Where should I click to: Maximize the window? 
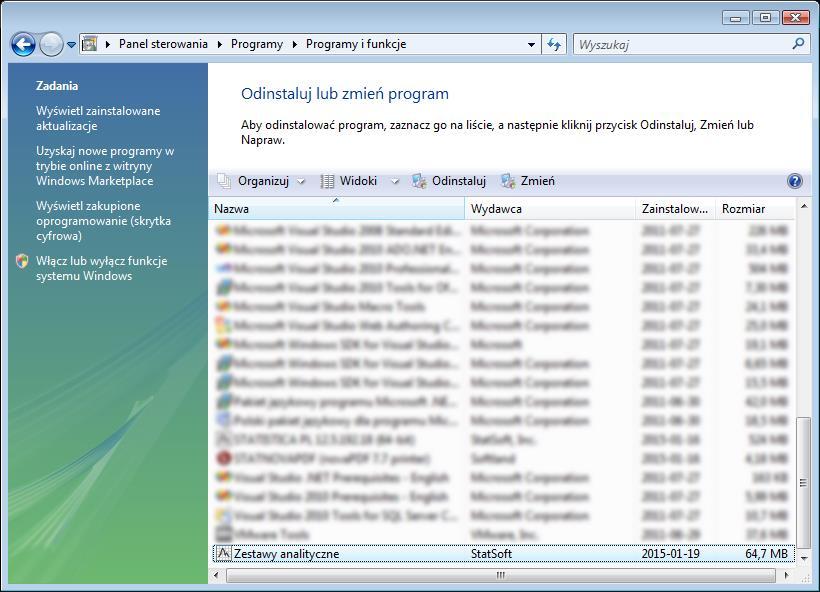coord(766,18)
